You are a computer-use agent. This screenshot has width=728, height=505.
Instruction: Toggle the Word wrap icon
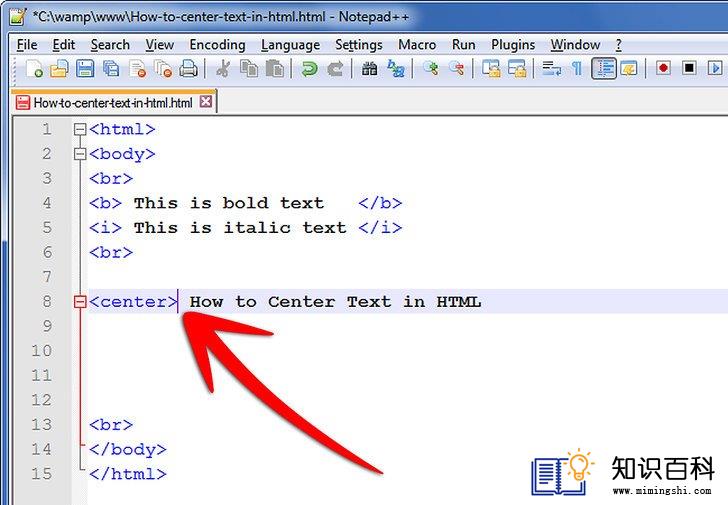552,69
